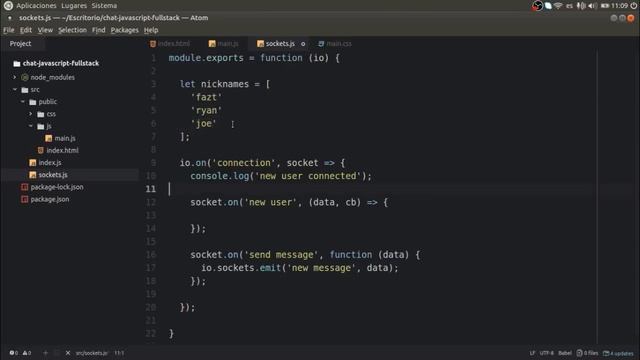
Task: Open the Help menu
Action: coord(151,30)
